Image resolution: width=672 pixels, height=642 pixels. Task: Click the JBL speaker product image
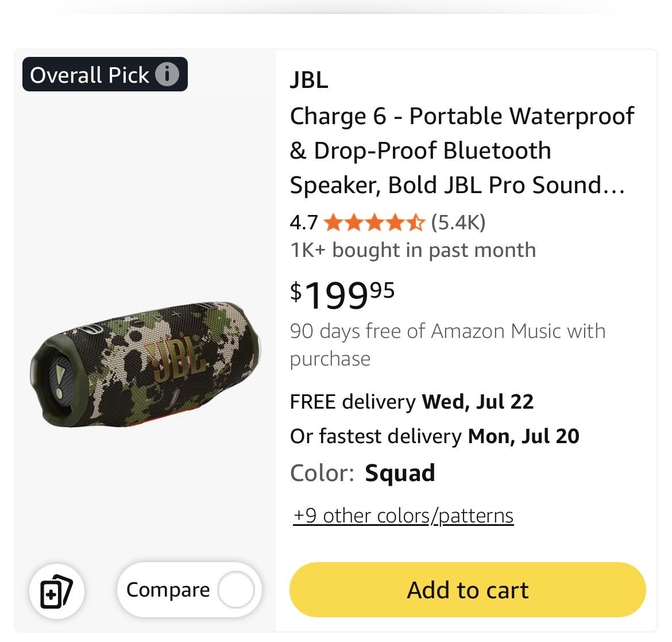click(145, 364)
